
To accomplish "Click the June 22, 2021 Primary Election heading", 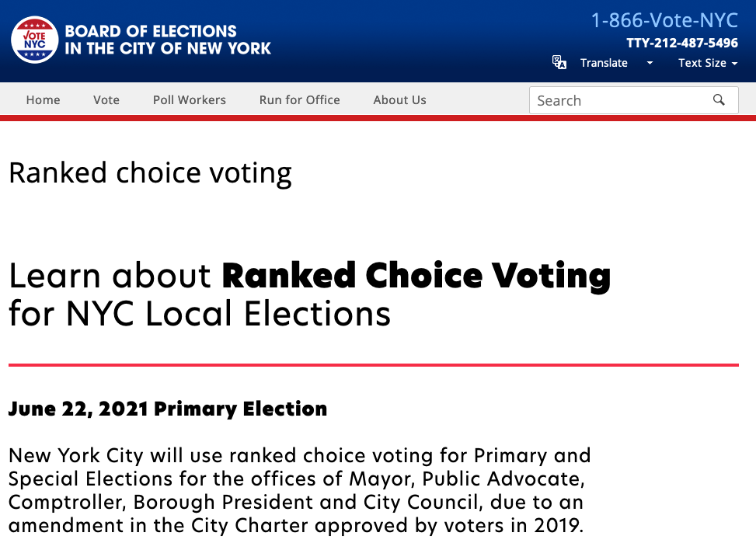I will click(168, 409).
